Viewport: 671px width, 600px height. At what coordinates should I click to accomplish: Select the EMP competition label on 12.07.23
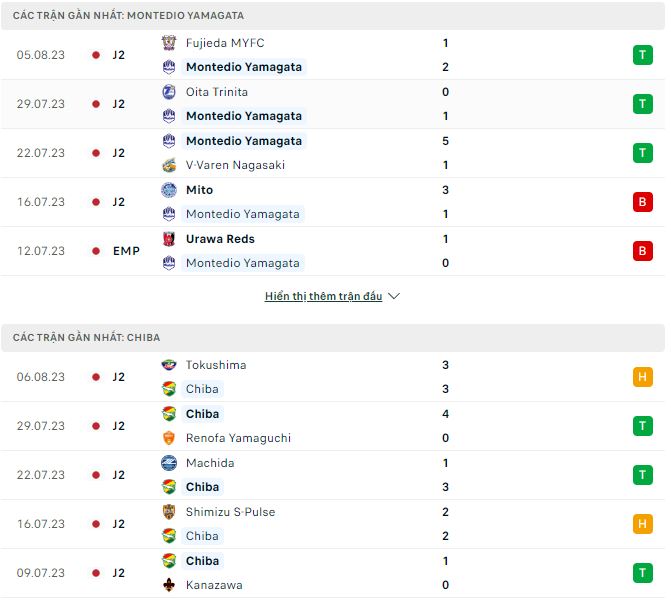click(x=126, y=251)
